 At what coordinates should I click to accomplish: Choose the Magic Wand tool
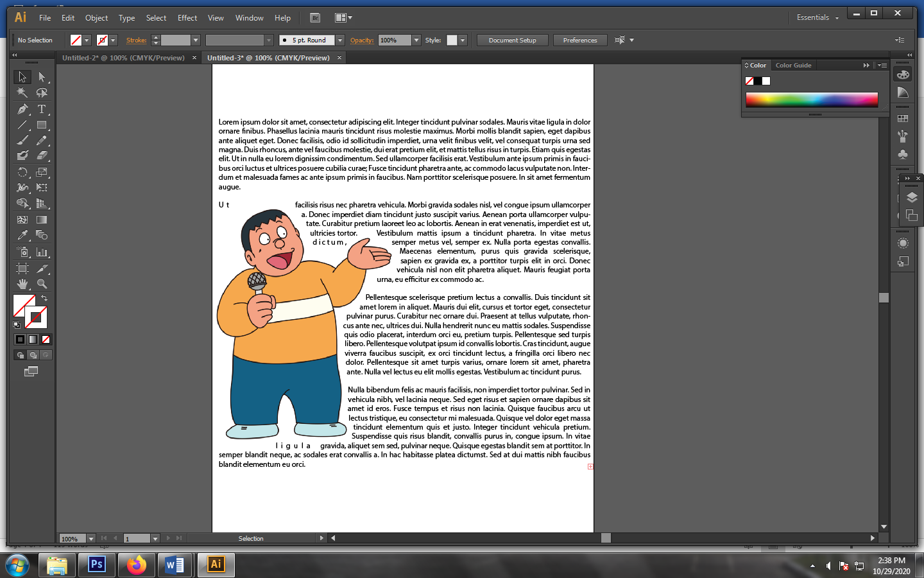click(x=22, y=93)
